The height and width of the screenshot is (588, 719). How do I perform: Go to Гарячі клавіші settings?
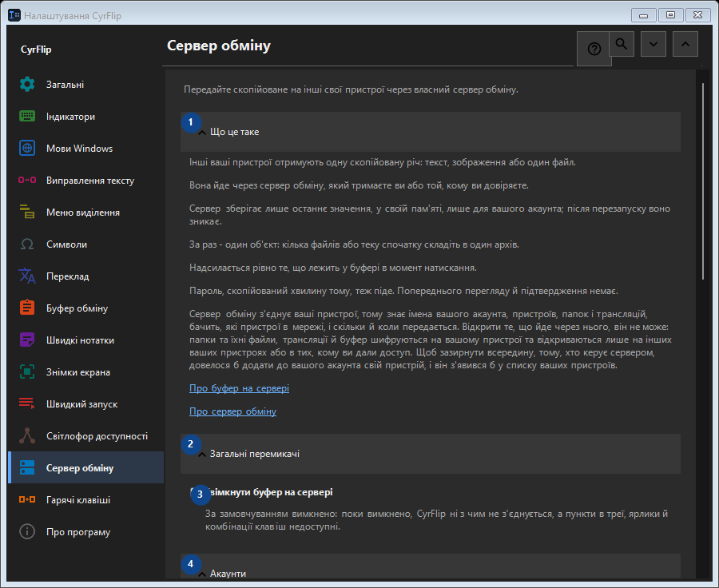pos(85,500)
